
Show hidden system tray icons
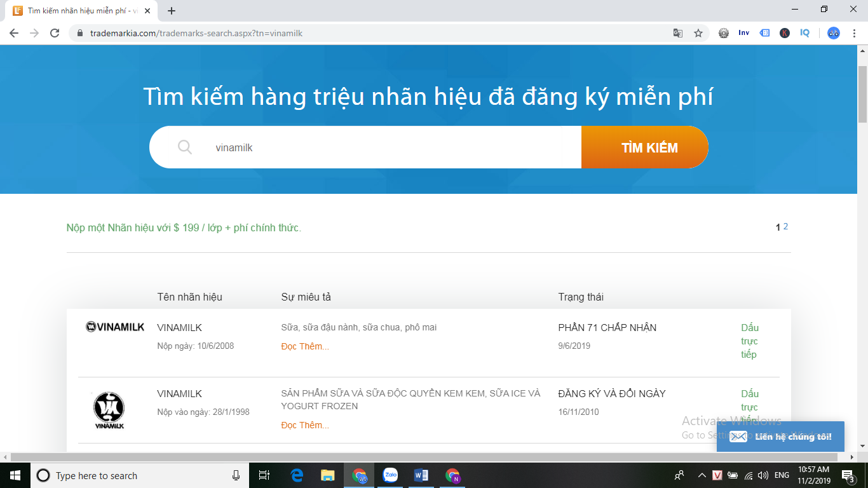tap(702, 475)
